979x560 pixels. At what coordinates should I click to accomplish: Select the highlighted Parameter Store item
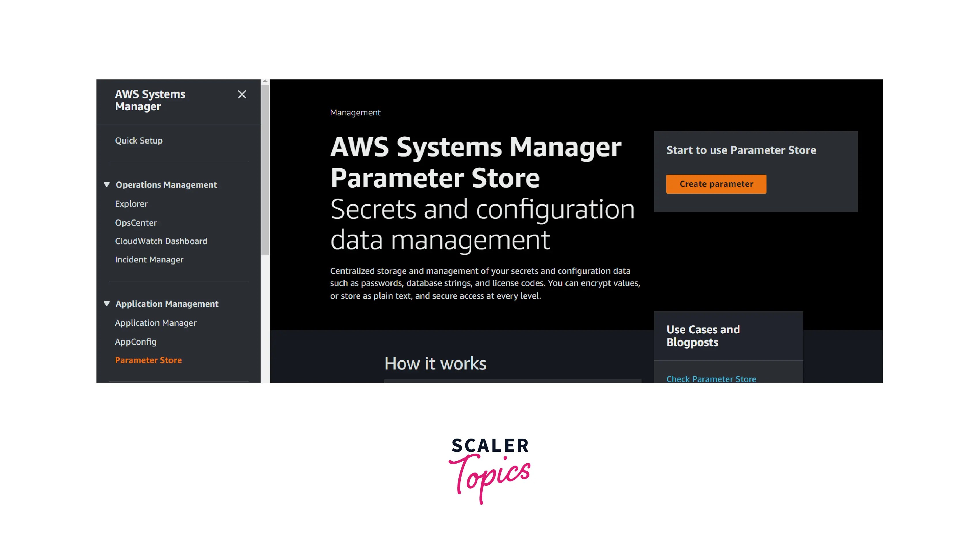click(x=149, y=360)
